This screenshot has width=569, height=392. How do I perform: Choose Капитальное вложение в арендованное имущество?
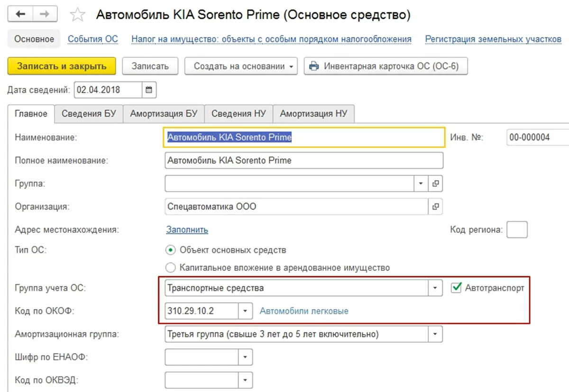(171, 268)
